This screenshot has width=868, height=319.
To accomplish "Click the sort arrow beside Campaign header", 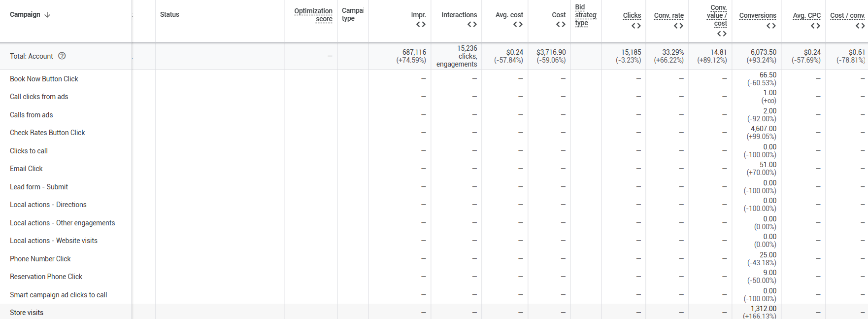I will [x=47, y=15].
